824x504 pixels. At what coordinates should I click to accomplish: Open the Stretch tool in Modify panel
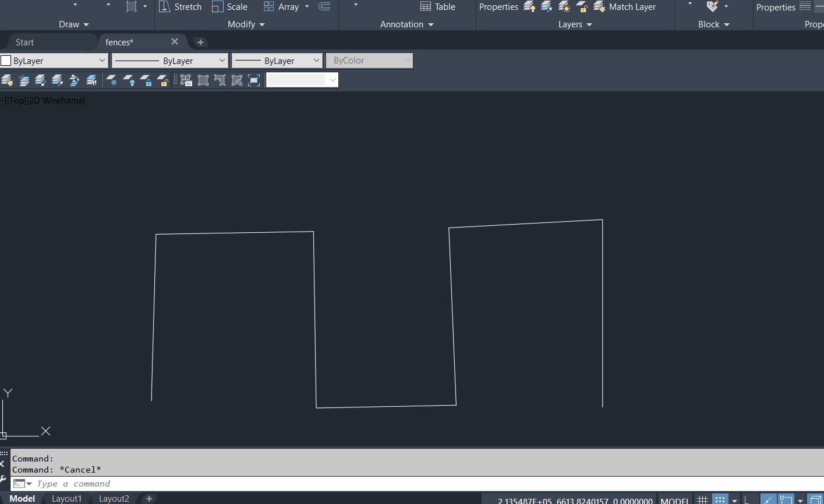point(181,6)
